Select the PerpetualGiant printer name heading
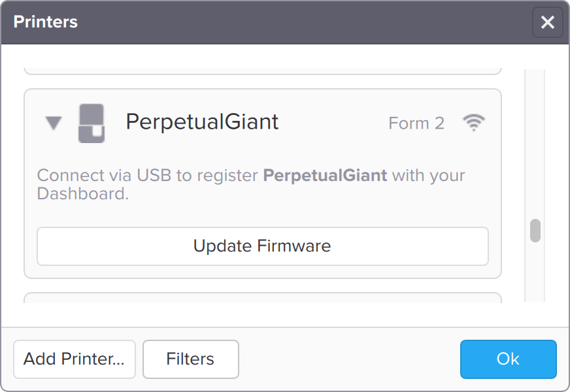The image size is (570, 392). point(202,122)
